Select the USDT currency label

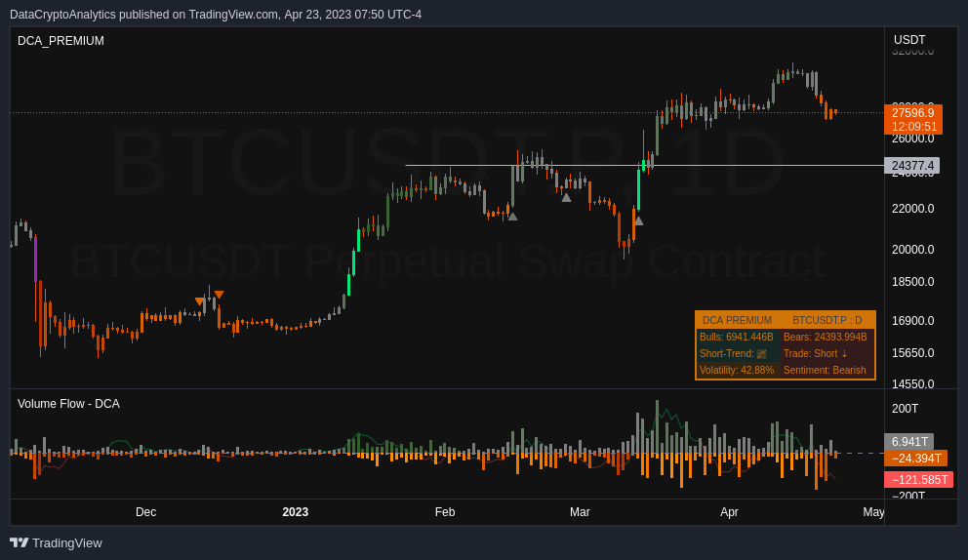coord(909,40)
